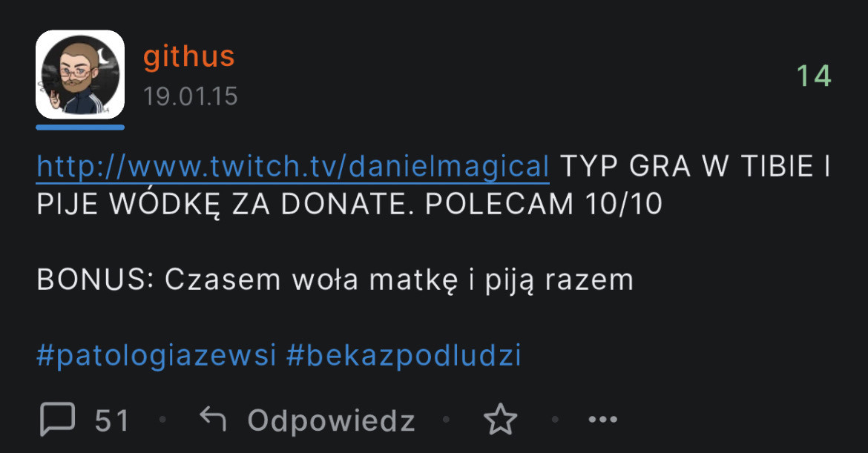Click the blue bar under the avatar

coord(80,128)
